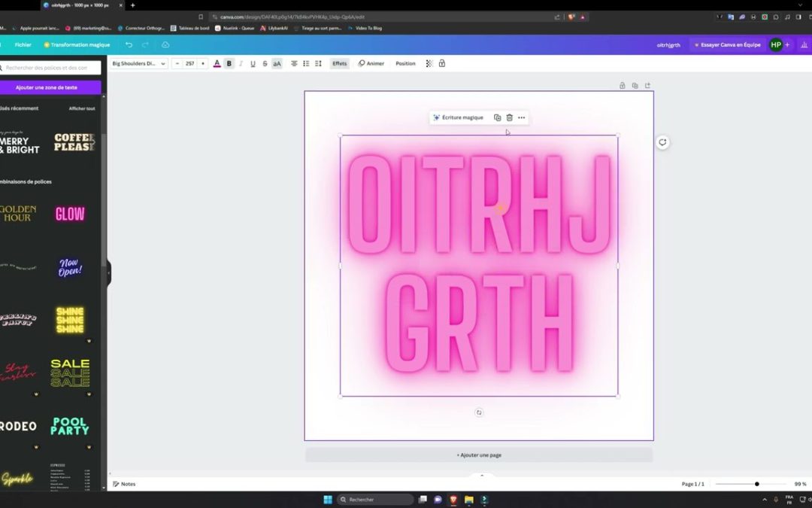Select the Now Open! font combination
The width and height of the screenshot is (812, 508).
[70, 267]
